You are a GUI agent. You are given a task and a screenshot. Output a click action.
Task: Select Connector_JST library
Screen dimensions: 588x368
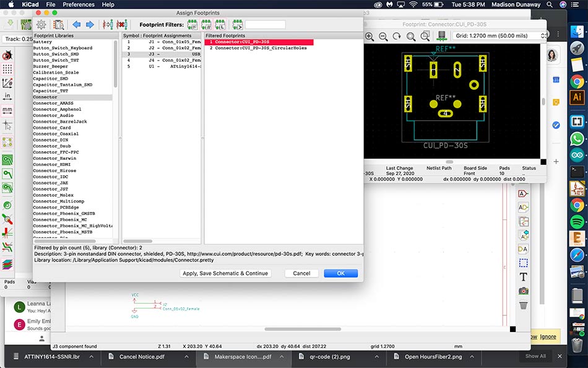tap(72, 189)
